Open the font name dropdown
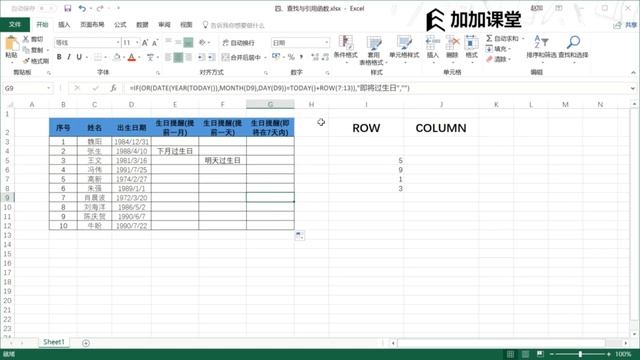 118,42
